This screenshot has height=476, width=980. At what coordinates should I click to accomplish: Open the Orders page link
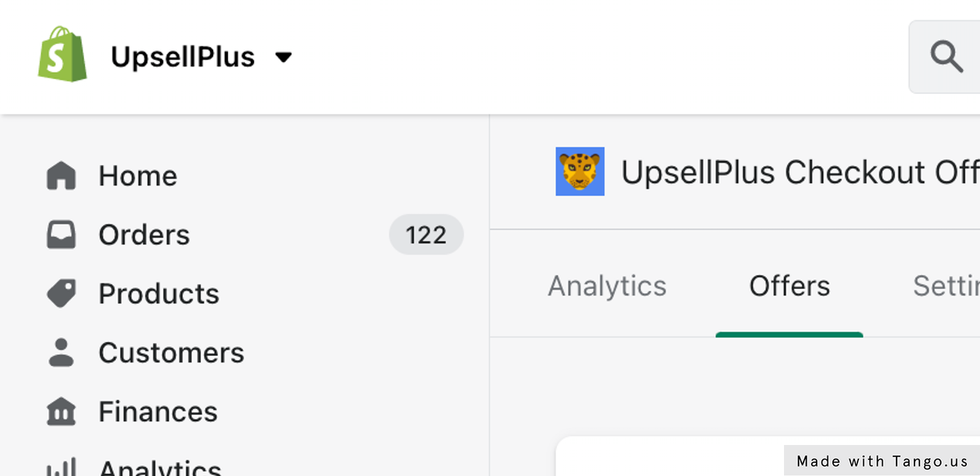coord(145,235)
